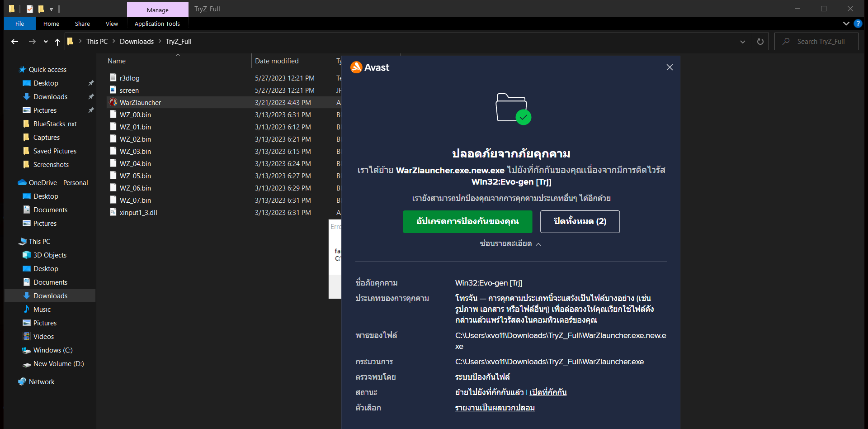The width and height of the screenshot is (868, 429).
Task: Expand the ribbon with the chevron
Action: click(846, 24)
